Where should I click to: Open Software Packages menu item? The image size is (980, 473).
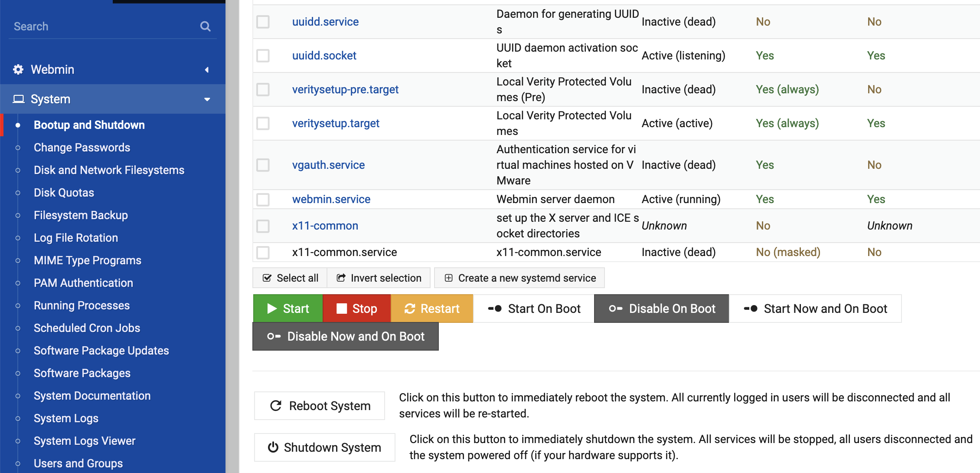(82, 373)
